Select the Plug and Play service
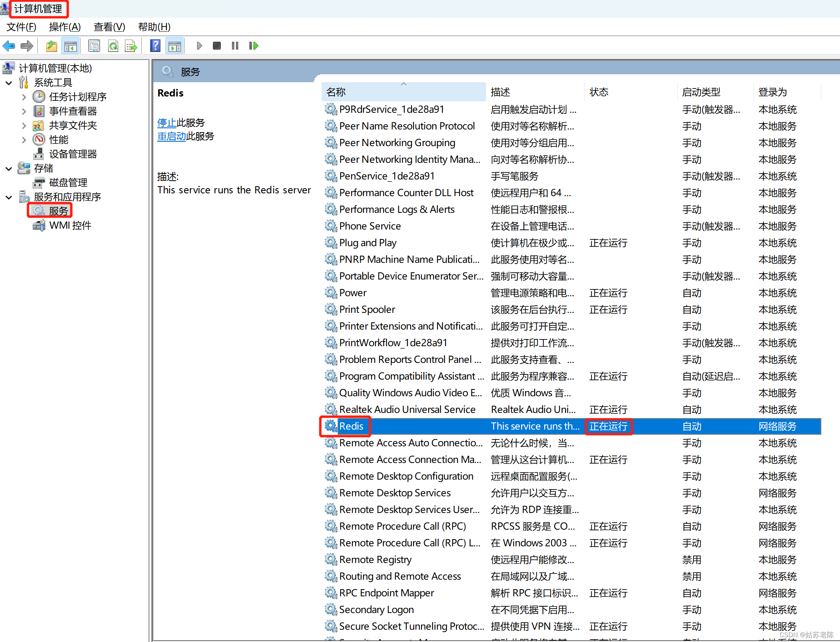Image resolution: width=840 pixels, height=642 pixels. (571, 243)
